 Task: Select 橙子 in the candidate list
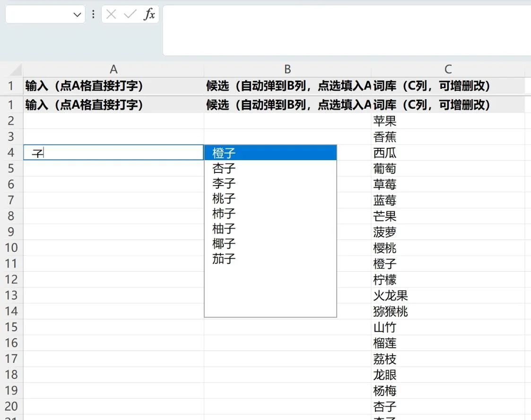[270, 153]
